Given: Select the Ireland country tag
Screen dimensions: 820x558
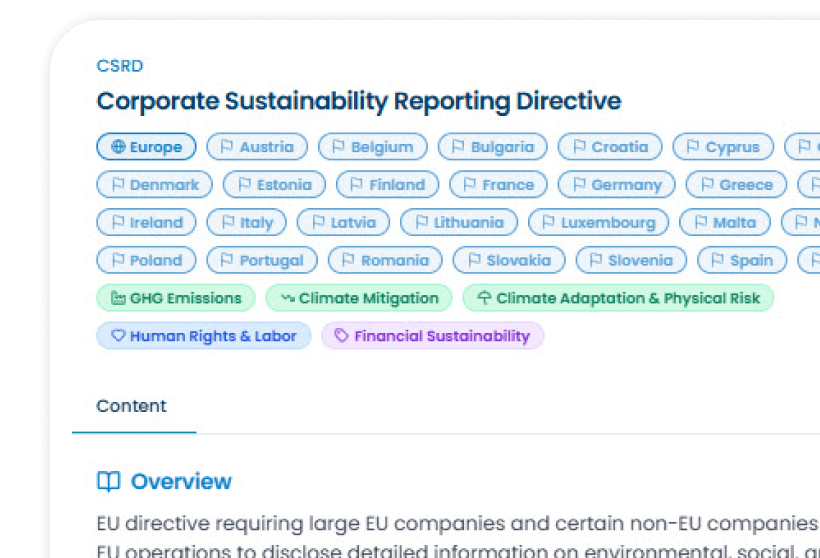Looking at the screenshot, I should (x=146, y=222).
